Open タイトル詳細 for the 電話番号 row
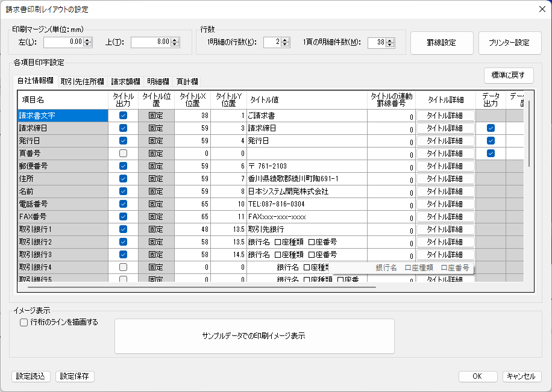Image resolution: width=552 pixels, height=392 pixels. [445, 204]
